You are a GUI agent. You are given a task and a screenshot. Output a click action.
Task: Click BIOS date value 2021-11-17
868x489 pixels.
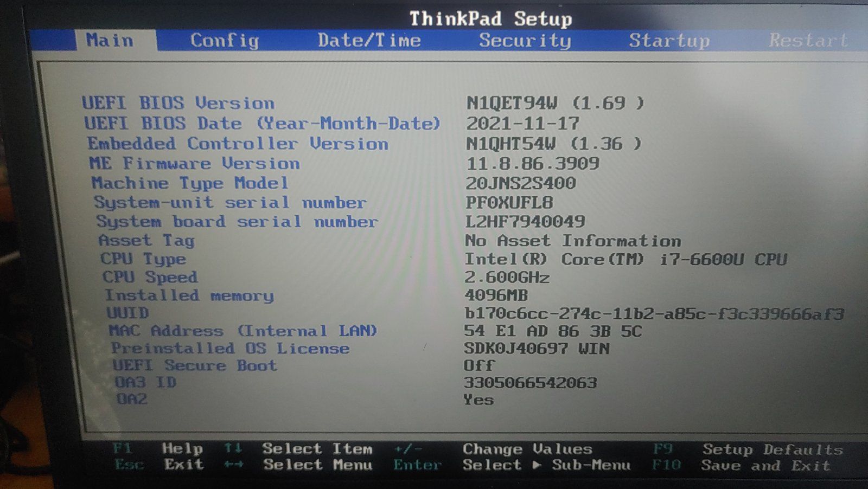click(x=522, y=124)
